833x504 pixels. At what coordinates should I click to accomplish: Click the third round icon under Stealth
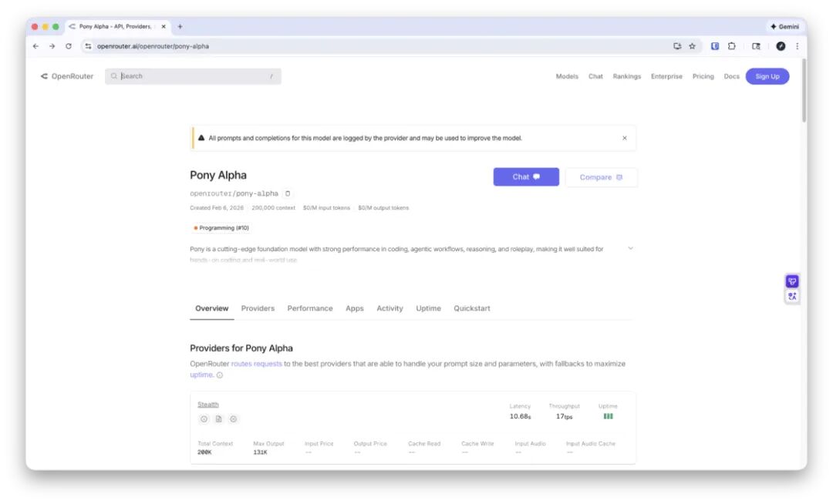pyautogui.click(x=233, y=419)
